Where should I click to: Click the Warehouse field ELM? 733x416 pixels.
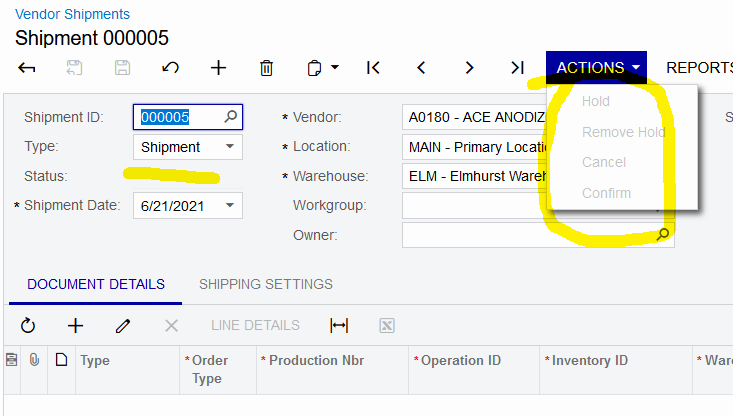(x=474, y=176)
